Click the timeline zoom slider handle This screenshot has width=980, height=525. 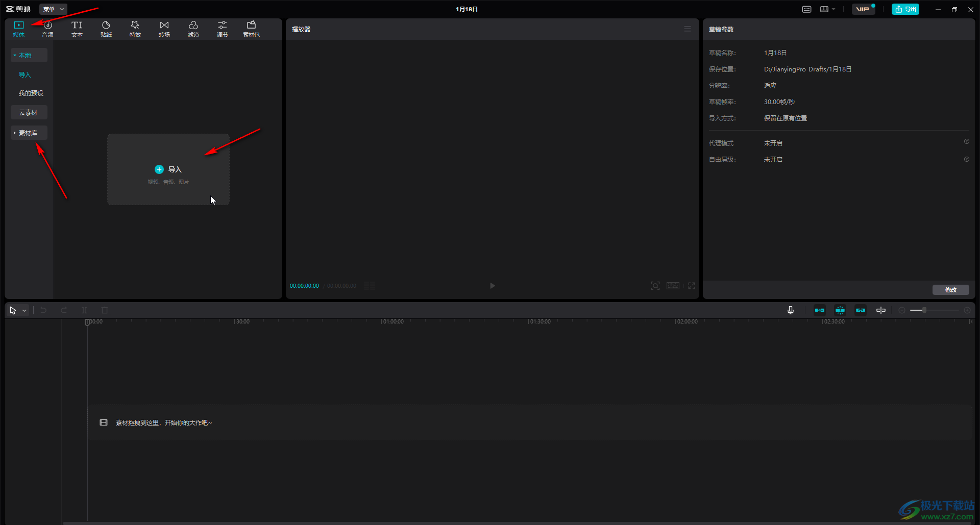tap(924, 310)
